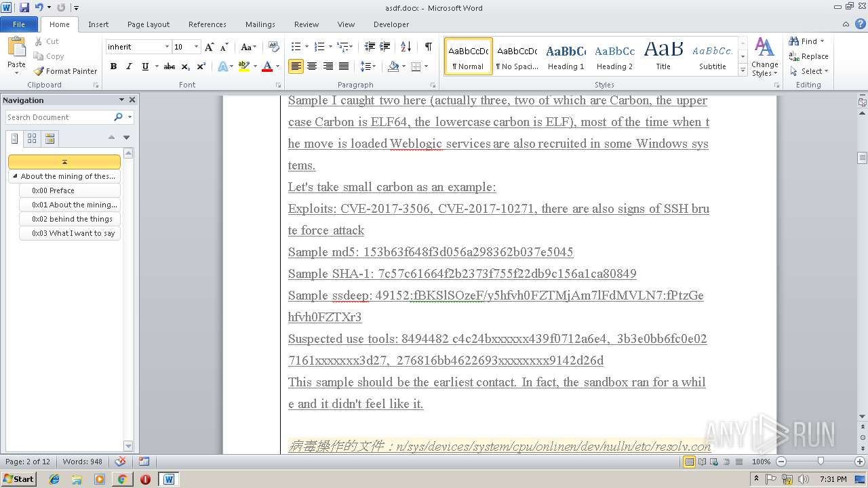Toggle subscript formatting
This screenshot has height=488, width=868.
tap(186, 66)
